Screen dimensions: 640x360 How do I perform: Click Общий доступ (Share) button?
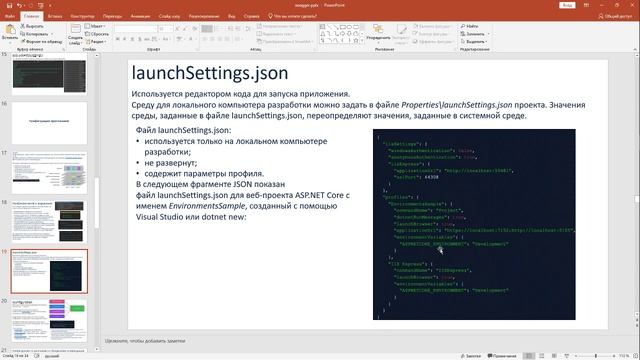(x=615, y=16)
